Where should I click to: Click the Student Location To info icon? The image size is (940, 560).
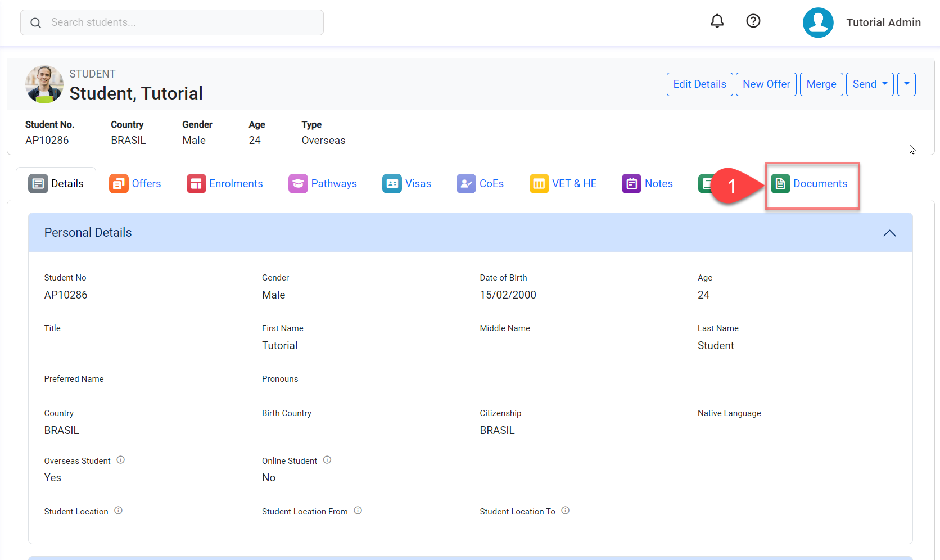(x=565, y=511)
